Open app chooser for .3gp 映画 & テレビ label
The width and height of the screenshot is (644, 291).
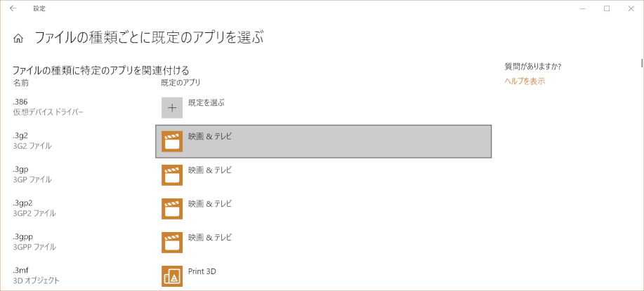pos(210,170)
